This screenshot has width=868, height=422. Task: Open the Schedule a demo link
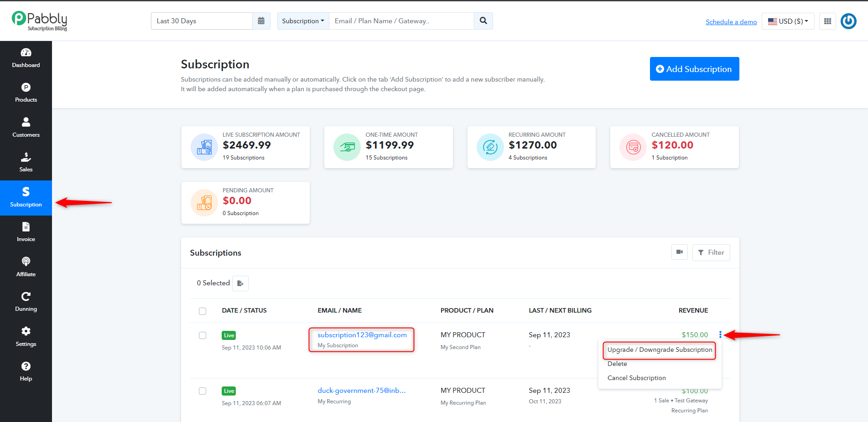[731, 22]
